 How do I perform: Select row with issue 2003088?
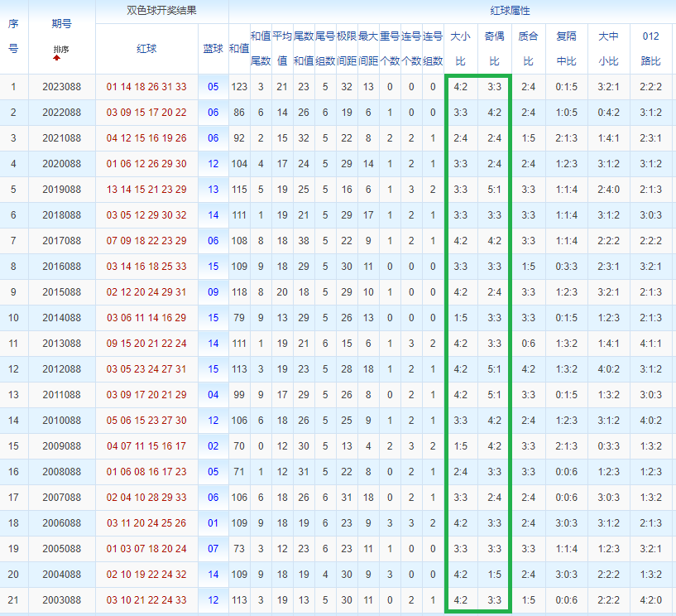click(338, 600)
